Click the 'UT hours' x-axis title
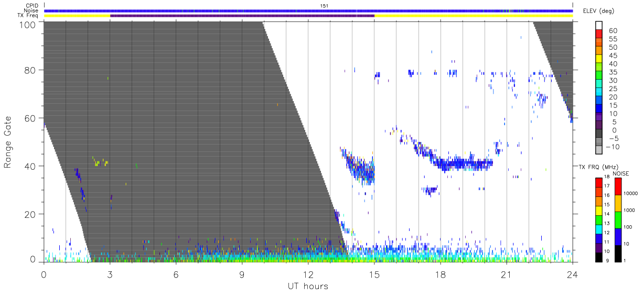 tap(308, 286)
